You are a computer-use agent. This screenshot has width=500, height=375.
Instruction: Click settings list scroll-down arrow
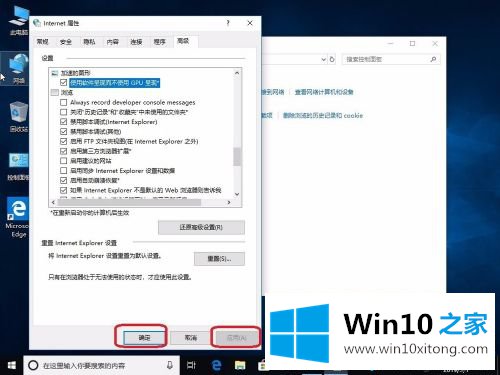tap(237, 194)
